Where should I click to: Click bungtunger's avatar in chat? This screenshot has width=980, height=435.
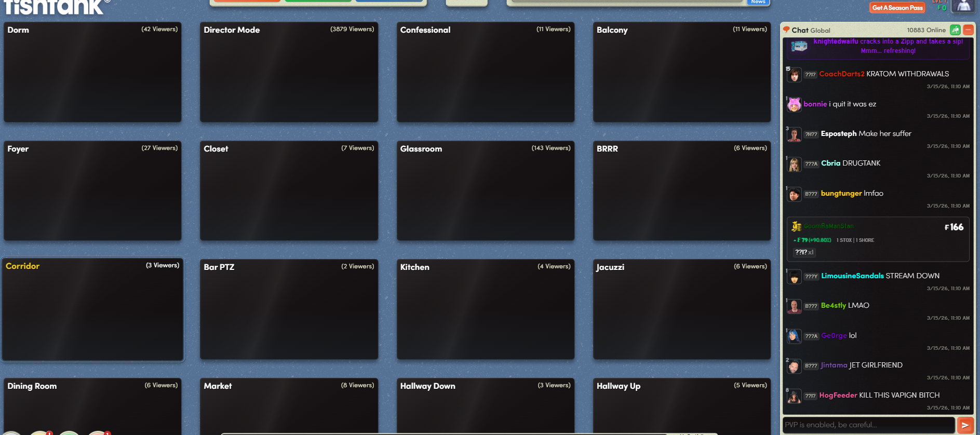coord(794,194)
